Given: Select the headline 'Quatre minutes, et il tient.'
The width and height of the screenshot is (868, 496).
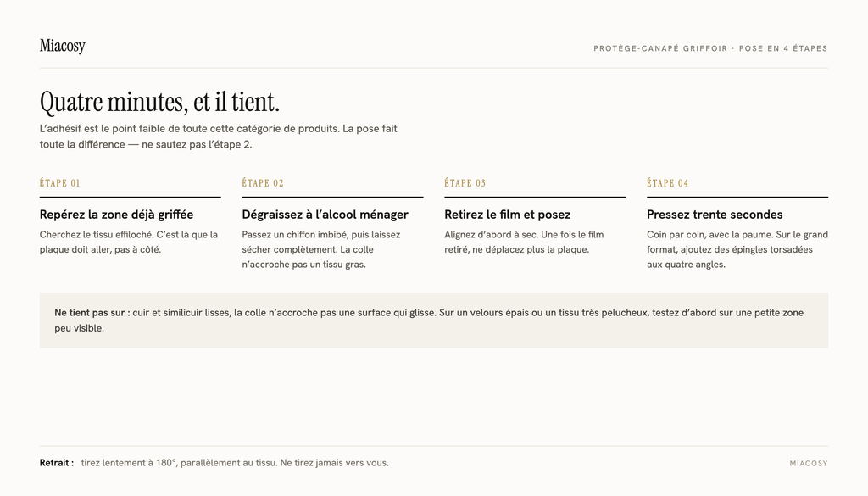Looking at the screenshot, I should click(159, 103).
